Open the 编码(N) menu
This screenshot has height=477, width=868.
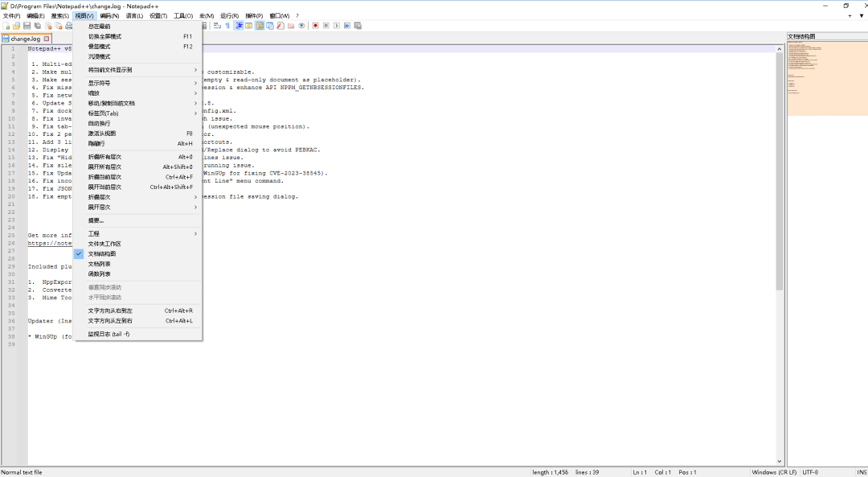point(109,16)
